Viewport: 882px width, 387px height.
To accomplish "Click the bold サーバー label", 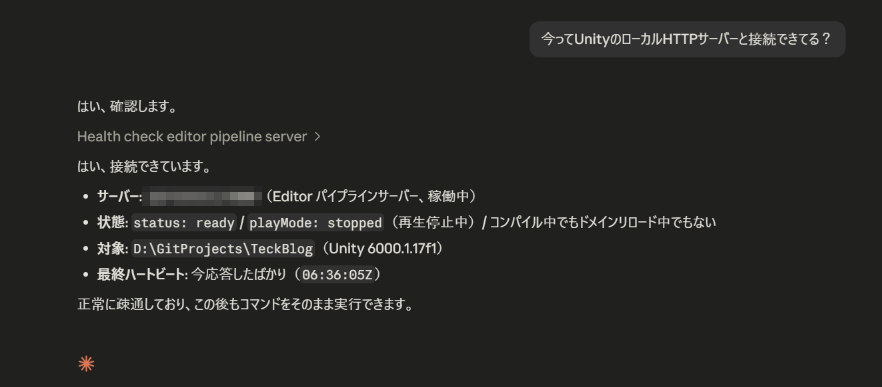I will point(118,196).
